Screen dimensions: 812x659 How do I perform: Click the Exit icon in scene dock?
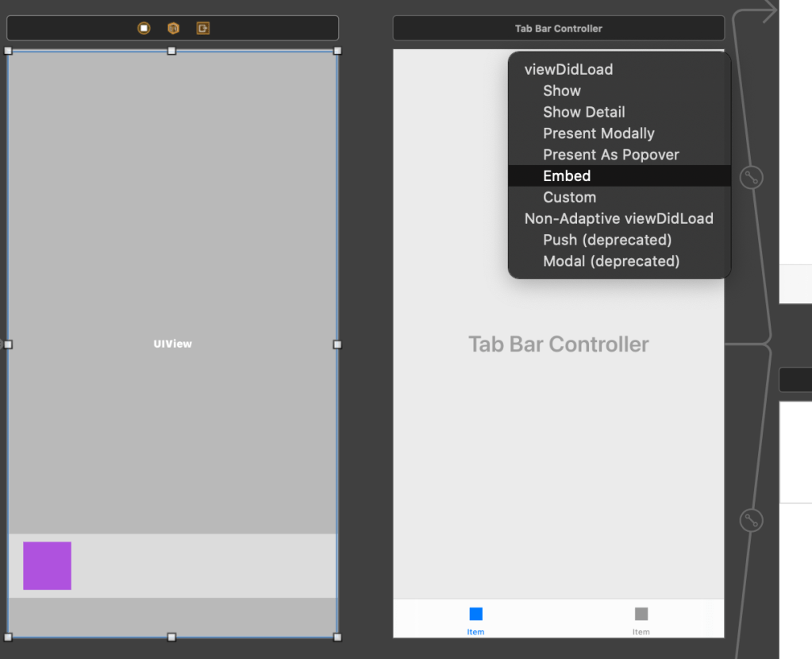[x=203, y=29]
